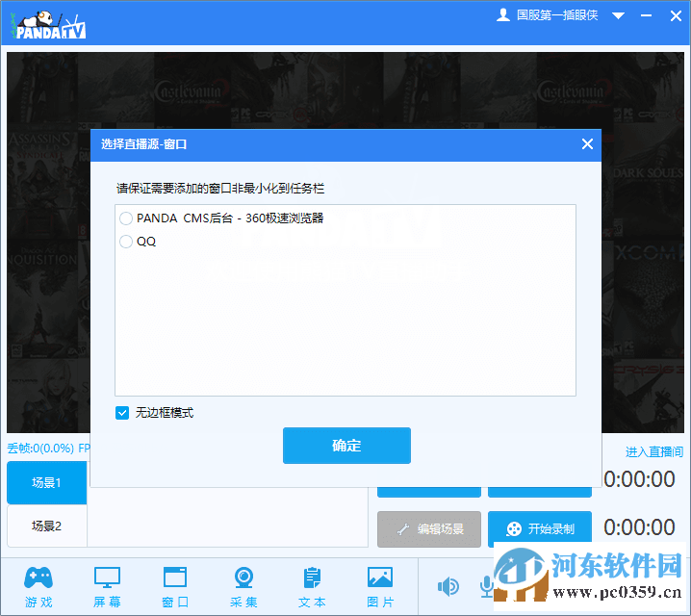The width and height of the screenshot is (691, 616).
Task: Close the 选择直播源-窗口 dialog
Action: pos(587,144)
